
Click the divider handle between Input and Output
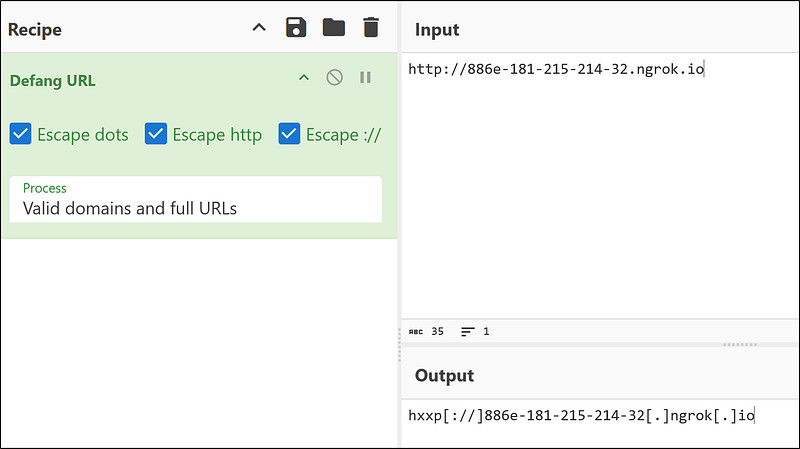[x=739, y=345]
